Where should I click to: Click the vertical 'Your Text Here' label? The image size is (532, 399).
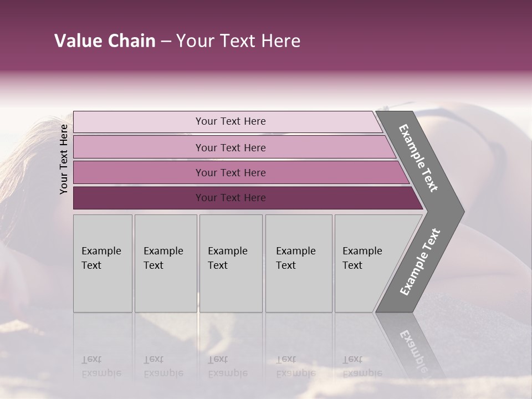click(64, 159)
